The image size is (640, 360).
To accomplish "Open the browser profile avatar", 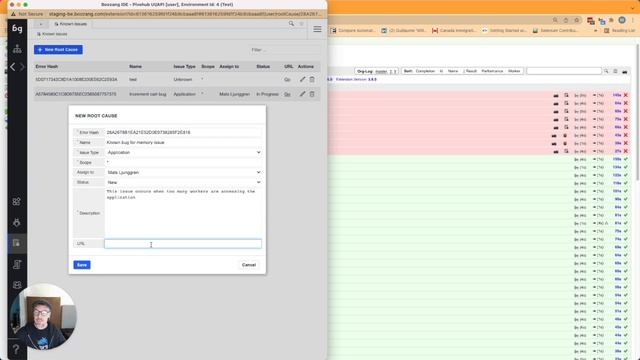I will 622,20.
